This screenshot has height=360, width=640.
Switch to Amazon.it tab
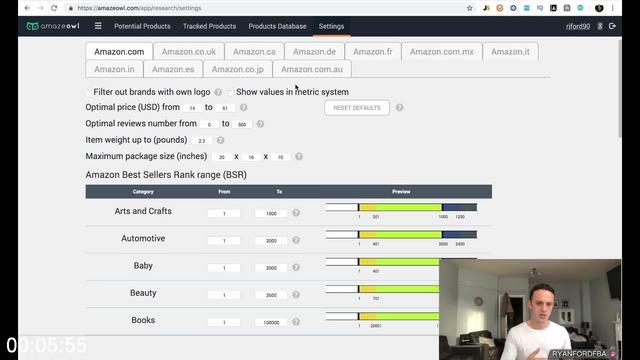(x=510, y=52)
